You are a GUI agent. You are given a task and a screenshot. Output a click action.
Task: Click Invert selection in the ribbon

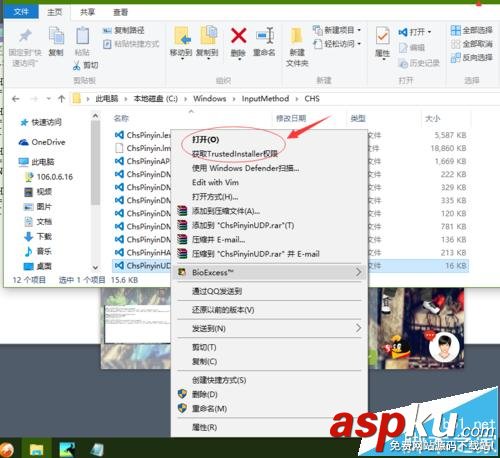(471, 58)
